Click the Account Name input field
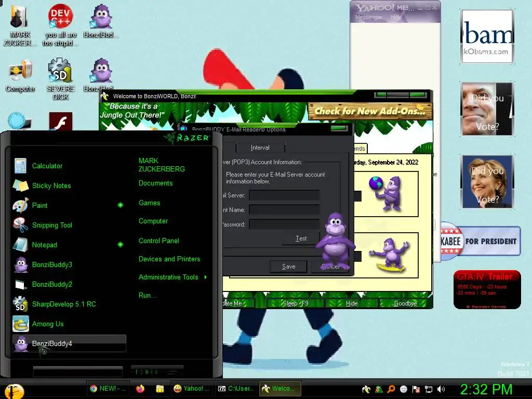 click(284, 210)
